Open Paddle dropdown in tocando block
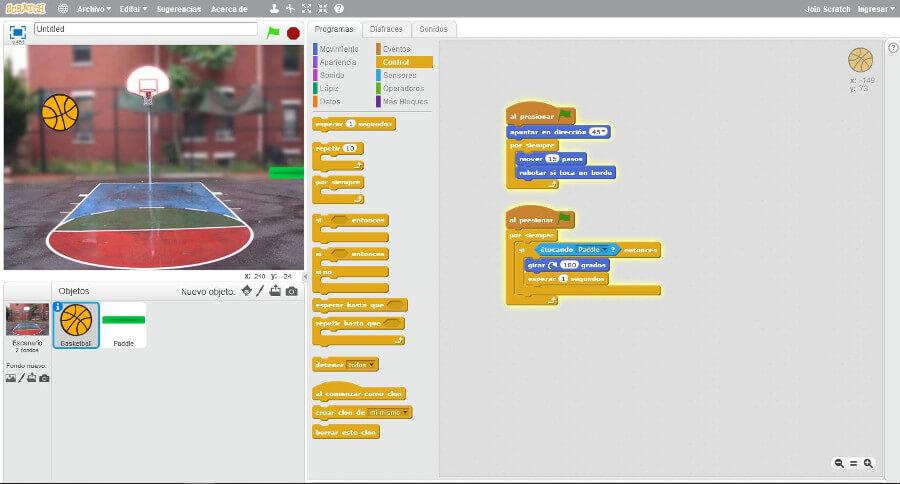 592,250
